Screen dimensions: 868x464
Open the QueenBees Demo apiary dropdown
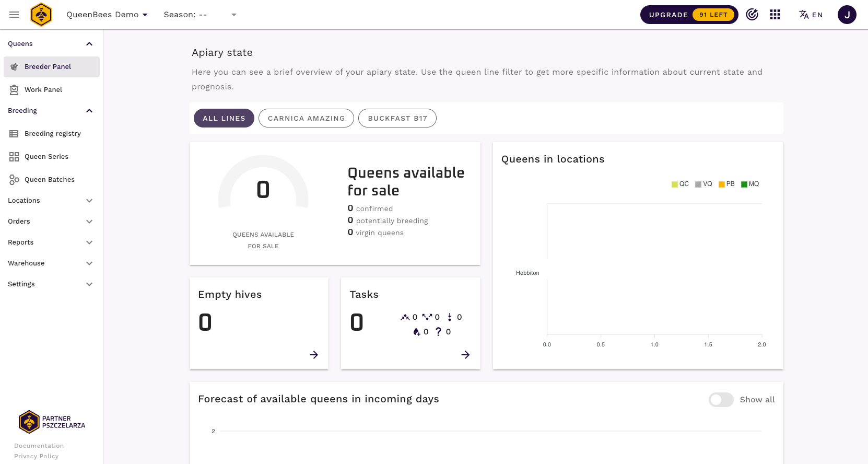(x=107, y=15)
